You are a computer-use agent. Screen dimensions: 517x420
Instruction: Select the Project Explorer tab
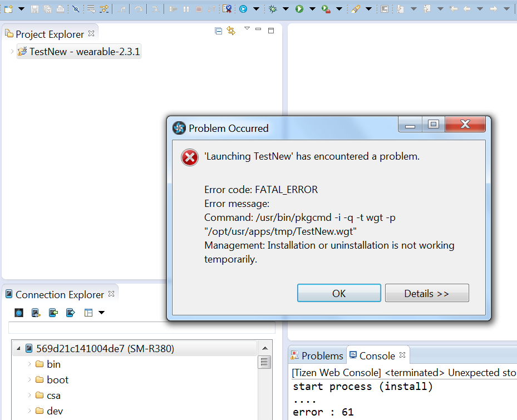(50, 34)
